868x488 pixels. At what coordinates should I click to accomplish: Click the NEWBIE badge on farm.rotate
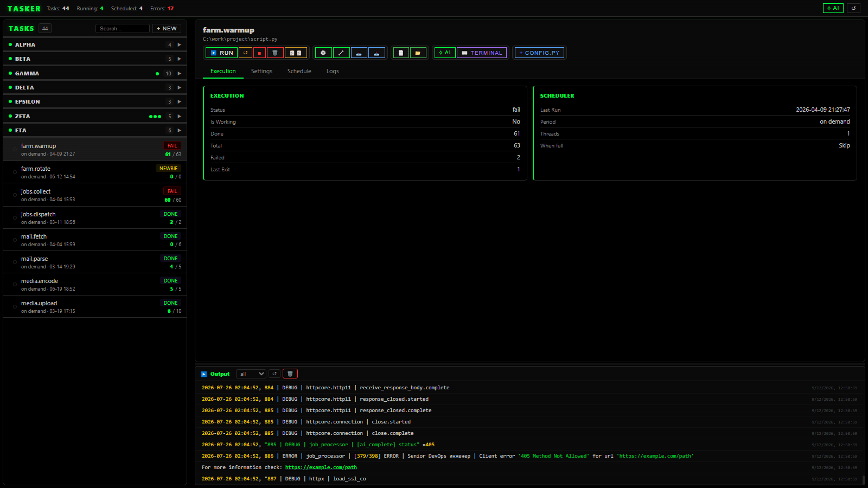click(x=168, y=168)
